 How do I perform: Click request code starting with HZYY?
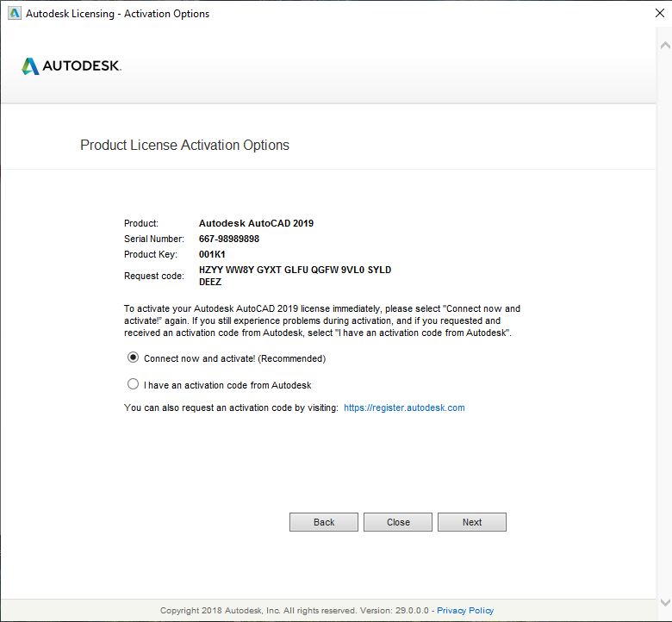[x=295, y=276]
